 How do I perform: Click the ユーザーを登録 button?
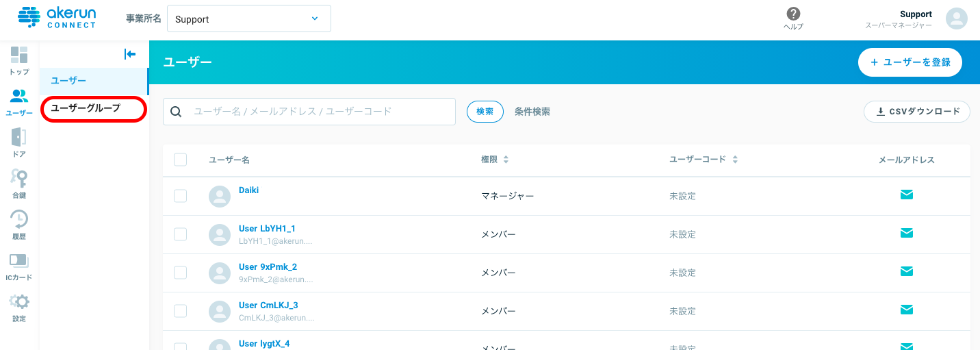[910, 62]
